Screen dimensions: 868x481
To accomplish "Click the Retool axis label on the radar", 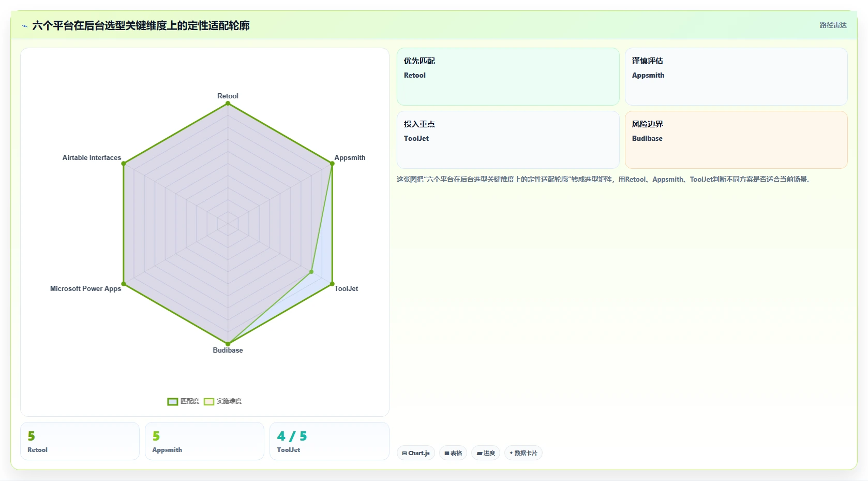I will (228, 96).
